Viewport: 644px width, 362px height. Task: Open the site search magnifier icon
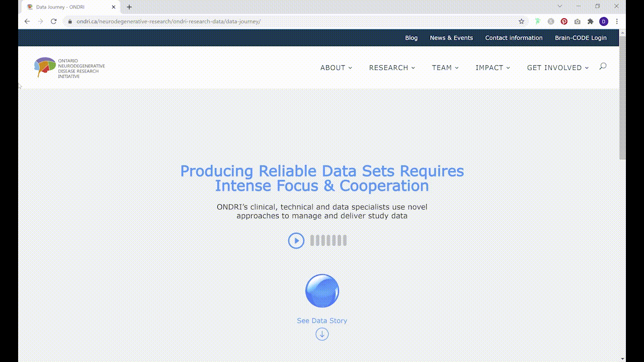point(603,66)
